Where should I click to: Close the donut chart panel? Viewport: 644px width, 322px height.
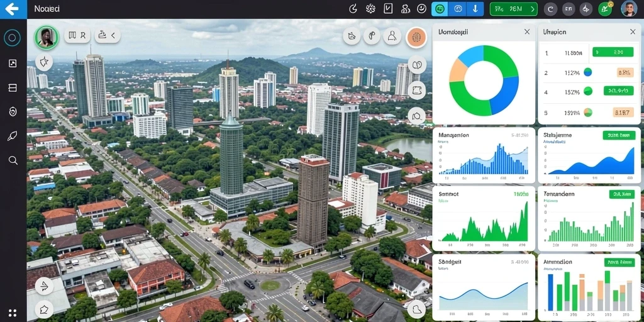point(527,31)
